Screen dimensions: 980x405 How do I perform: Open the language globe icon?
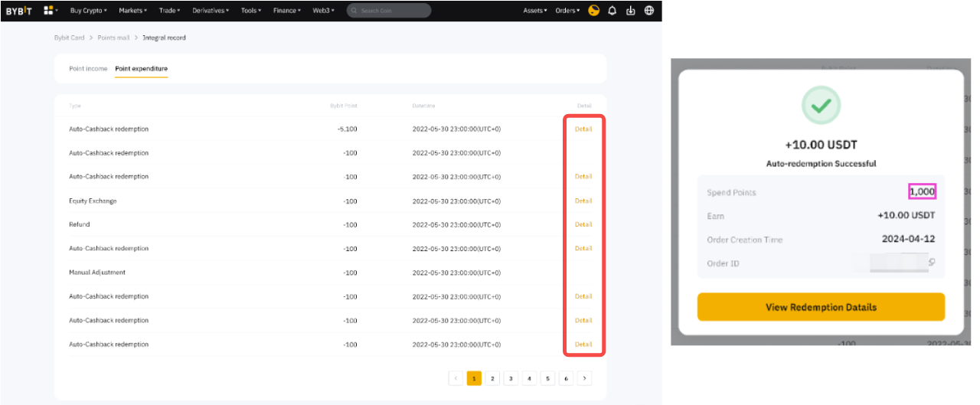(x=649, y=11)
